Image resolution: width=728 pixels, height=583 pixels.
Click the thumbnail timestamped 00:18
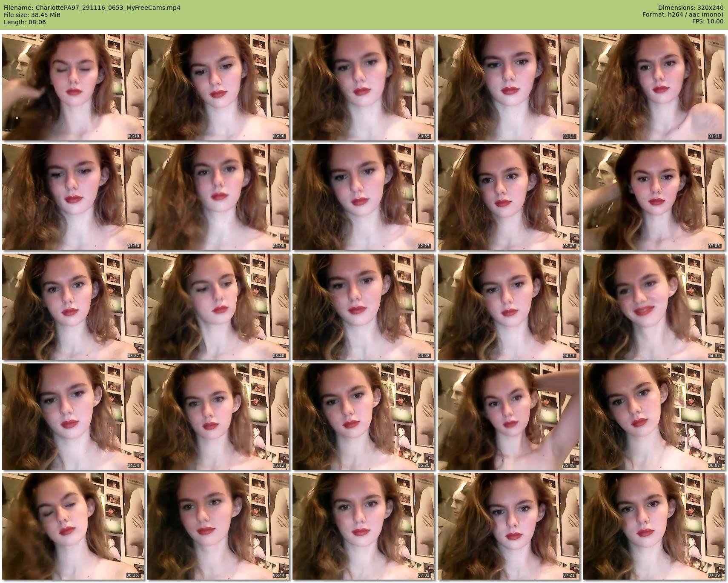[73, 87]
